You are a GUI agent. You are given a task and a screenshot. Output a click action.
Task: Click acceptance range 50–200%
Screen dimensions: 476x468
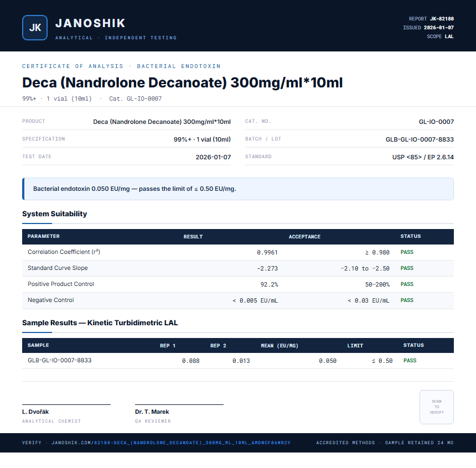click(x=377, y=284)
